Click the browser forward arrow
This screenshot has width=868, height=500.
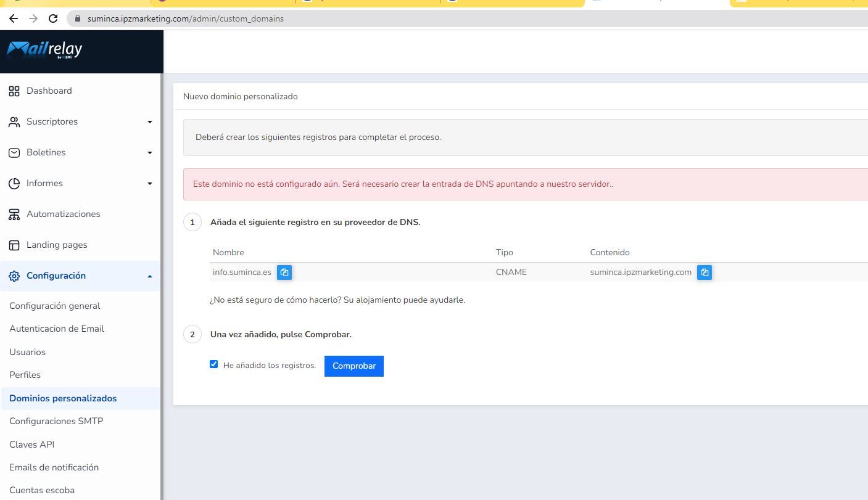(33, 18)
